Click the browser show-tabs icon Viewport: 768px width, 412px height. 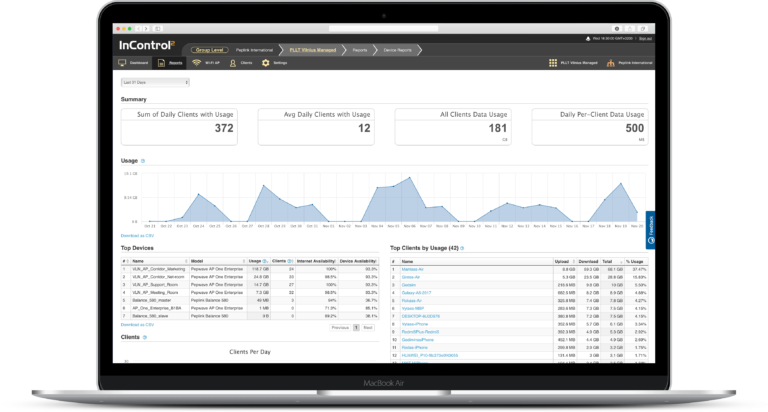643,29
